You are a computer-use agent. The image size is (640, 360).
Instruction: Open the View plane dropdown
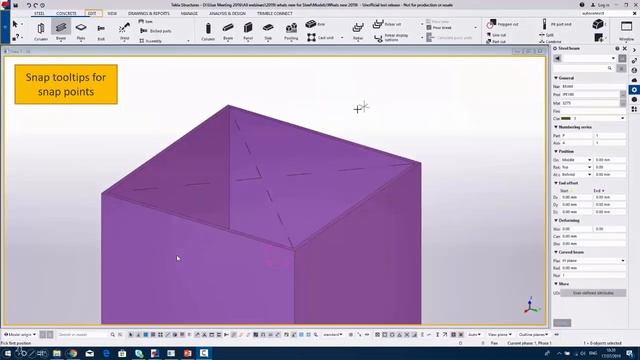(500, 335)
